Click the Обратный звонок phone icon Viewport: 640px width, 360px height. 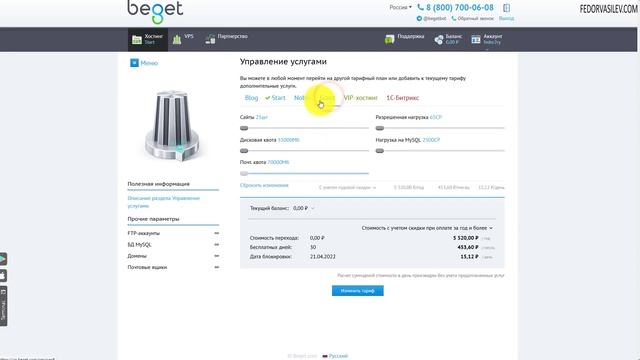453,18
